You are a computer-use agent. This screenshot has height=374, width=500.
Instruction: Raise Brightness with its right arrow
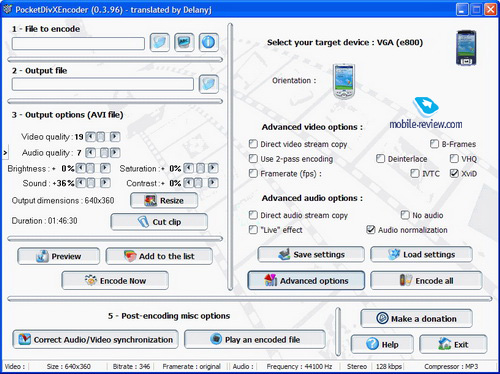[x=105, y=168]
